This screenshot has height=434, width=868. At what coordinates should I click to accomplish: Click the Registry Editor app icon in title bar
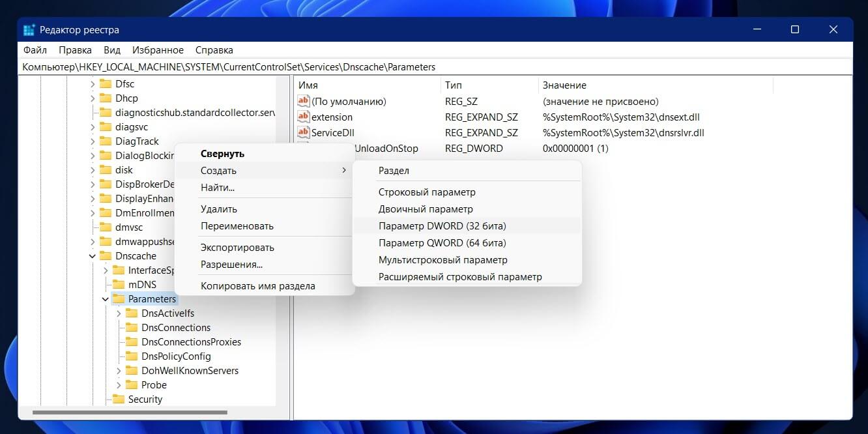coord(29,30)
